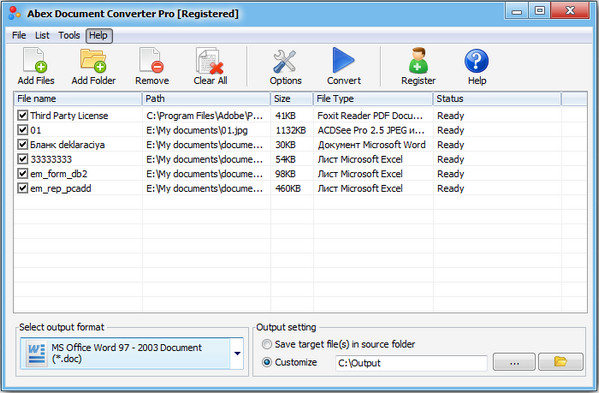Click the 41KB size cell
599x393 pixels.
coord(285,115)
